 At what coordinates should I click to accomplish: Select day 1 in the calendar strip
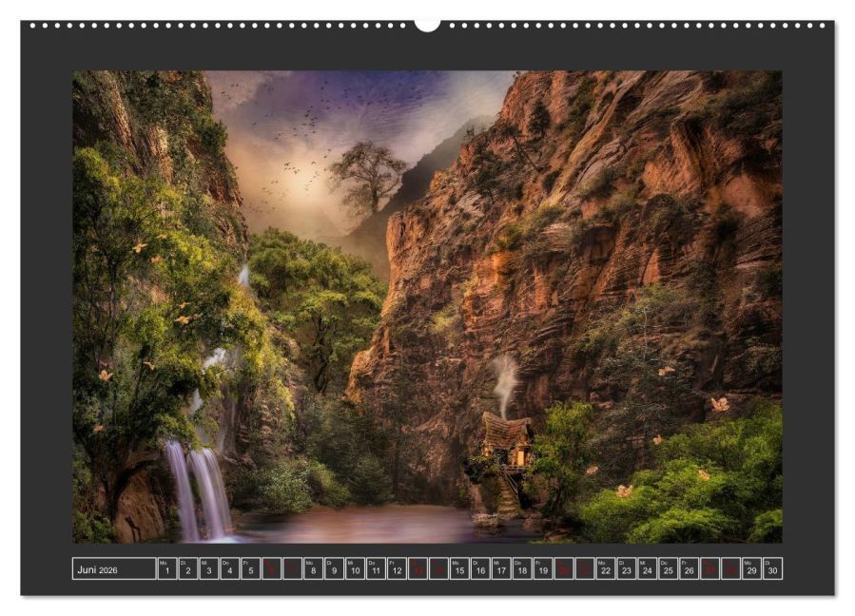(x=167, y=568)
